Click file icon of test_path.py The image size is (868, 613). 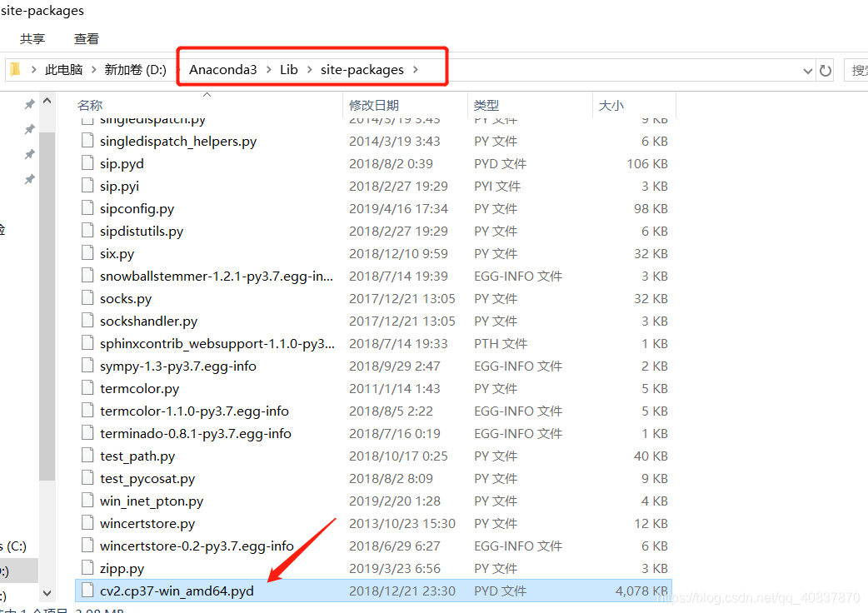pos(87,456)
